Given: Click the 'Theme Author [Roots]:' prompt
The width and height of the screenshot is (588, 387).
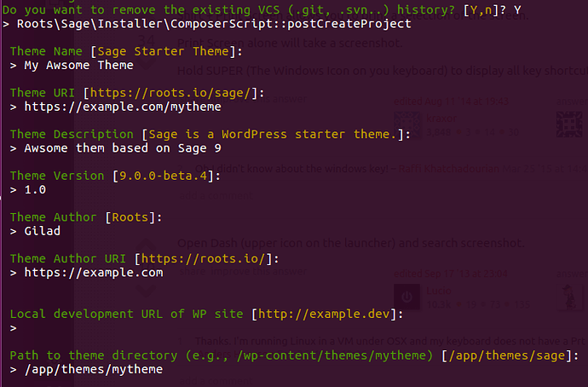Looking at the screenshot, I should [86, 217].
